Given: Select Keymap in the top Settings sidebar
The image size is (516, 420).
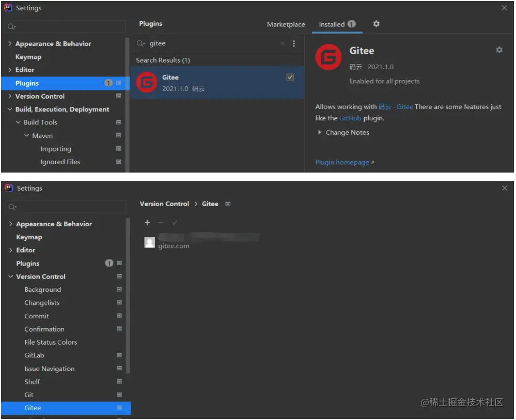Looking at the screenshot, I should click(x=28, y=57).
